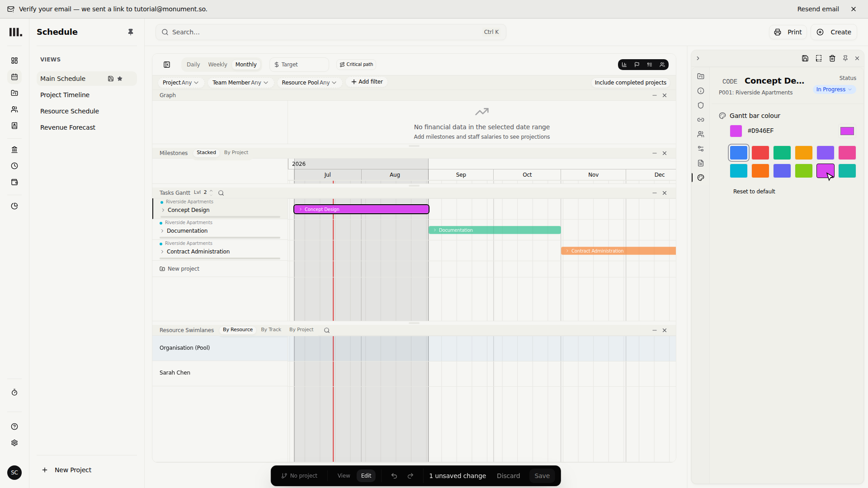Screen dimensions: 868x488
Task: Click the undo arrow in bottom bar
Action: tap(394, 476)
